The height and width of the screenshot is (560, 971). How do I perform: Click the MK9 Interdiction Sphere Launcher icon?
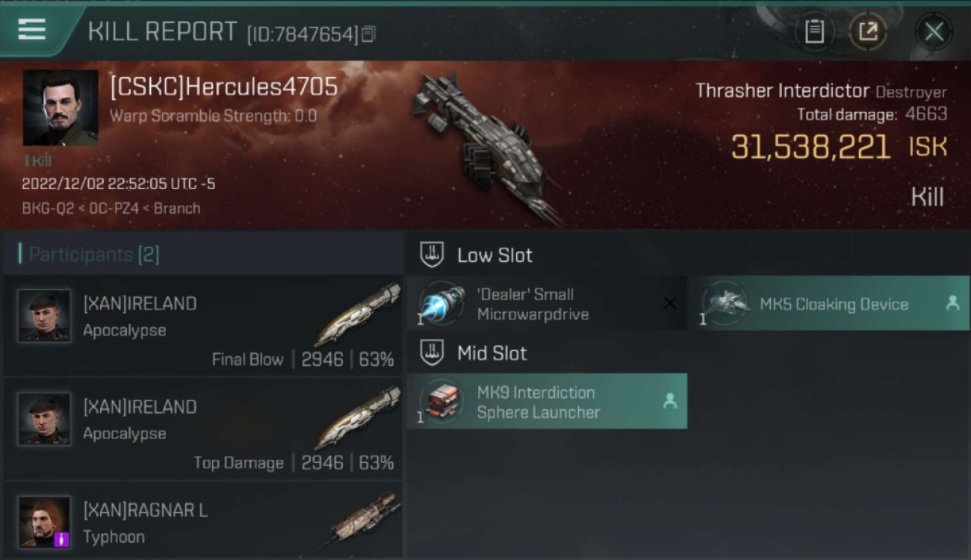(442, 402)
